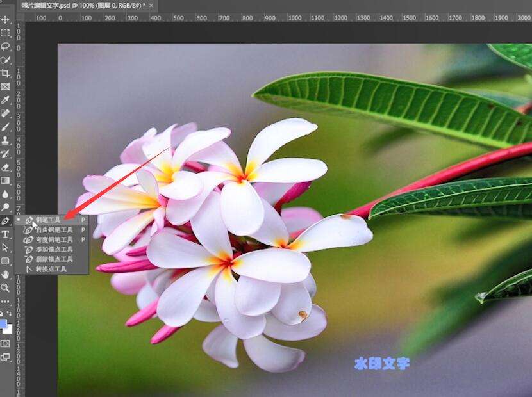Select the Lasso tool
Image resolution: width=532 pixels, height=397 pixels.
(5, 47)
